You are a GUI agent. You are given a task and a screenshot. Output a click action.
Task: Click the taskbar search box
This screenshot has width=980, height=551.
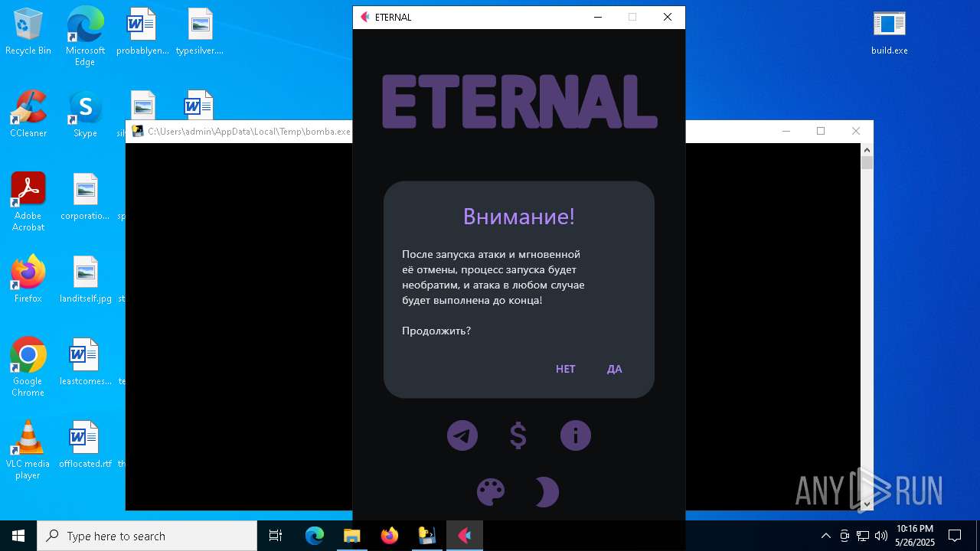(x=147, y=536)
